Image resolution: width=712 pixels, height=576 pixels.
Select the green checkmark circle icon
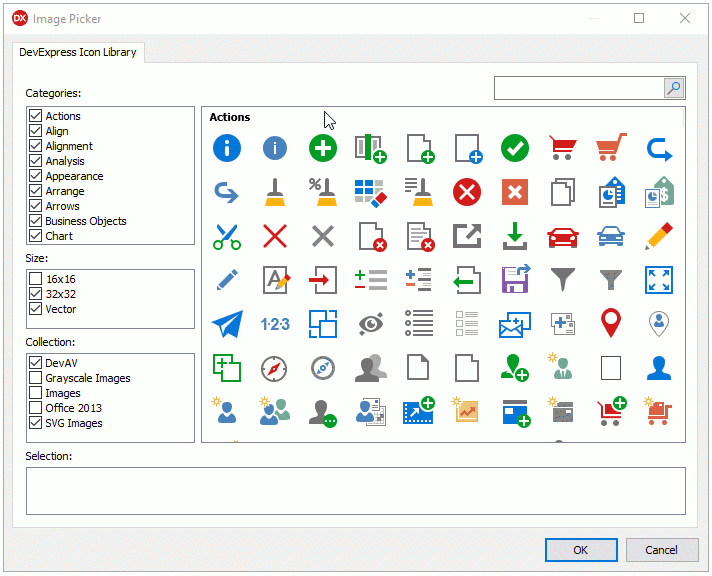(x=515, y=148)
